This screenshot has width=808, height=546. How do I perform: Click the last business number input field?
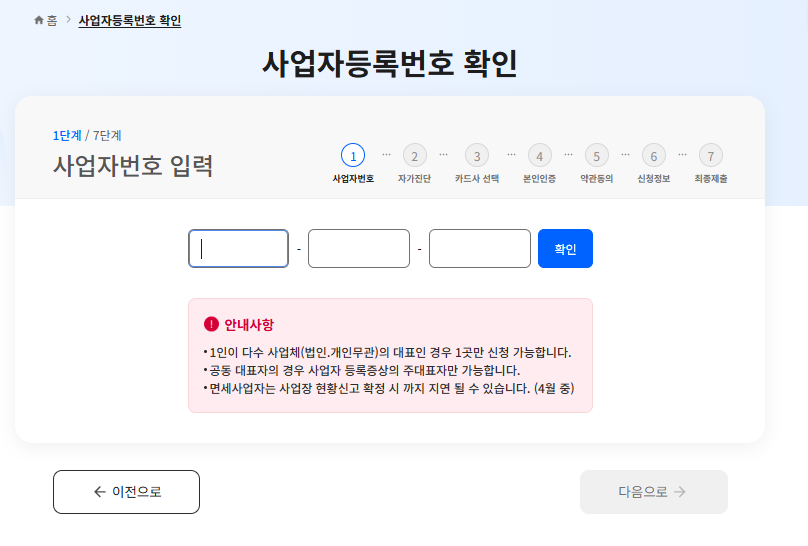480,249
